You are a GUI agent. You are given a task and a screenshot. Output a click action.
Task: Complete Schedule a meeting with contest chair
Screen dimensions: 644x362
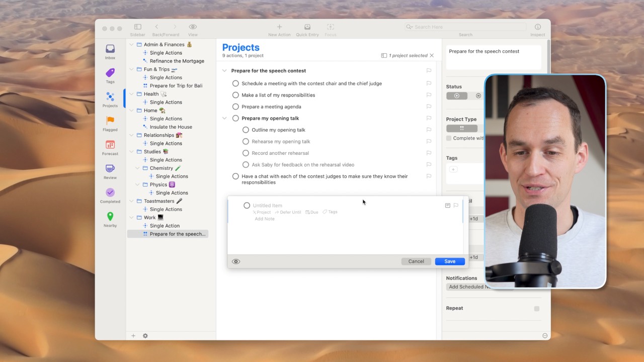235,83
